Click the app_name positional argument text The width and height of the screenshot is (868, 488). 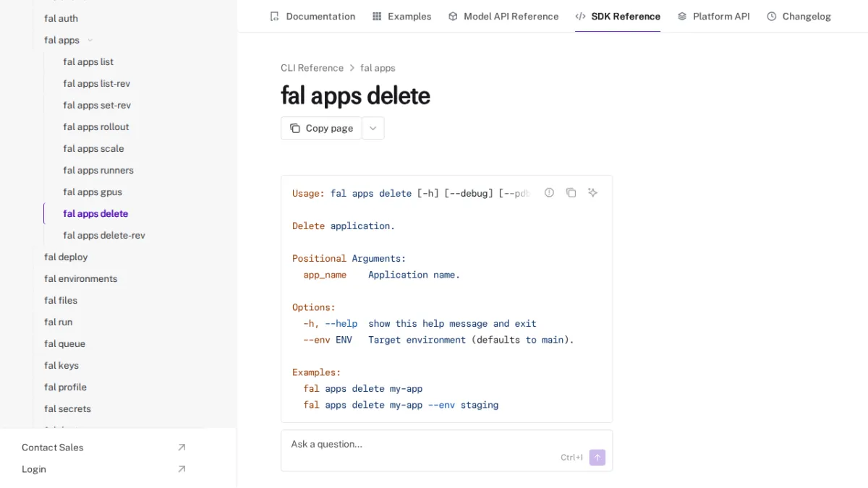[325, 275]
